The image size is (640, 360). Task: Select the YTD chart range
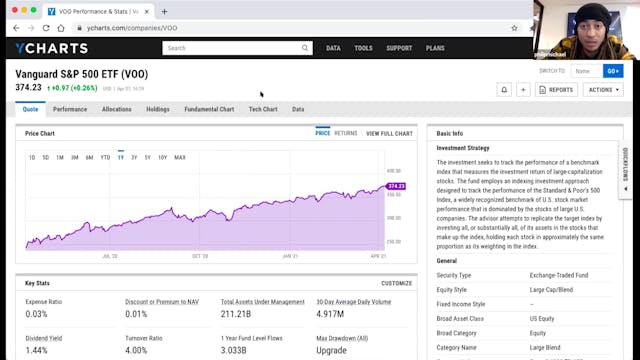pos(105,158)
